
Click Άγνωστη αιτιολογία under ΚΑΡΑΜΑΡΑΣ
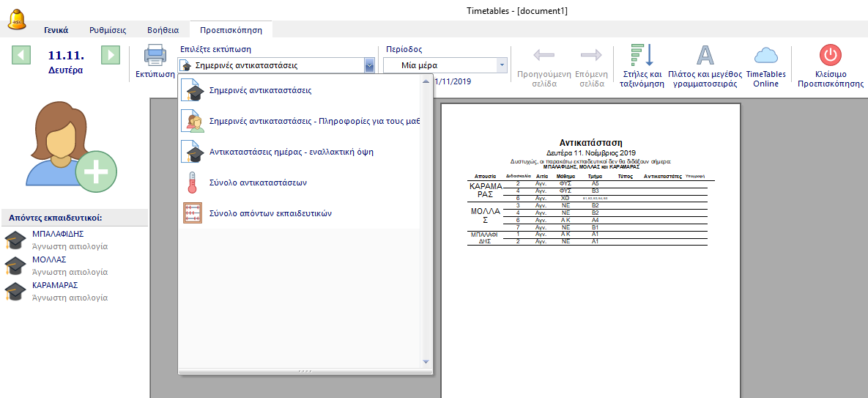tap(70, 298)
